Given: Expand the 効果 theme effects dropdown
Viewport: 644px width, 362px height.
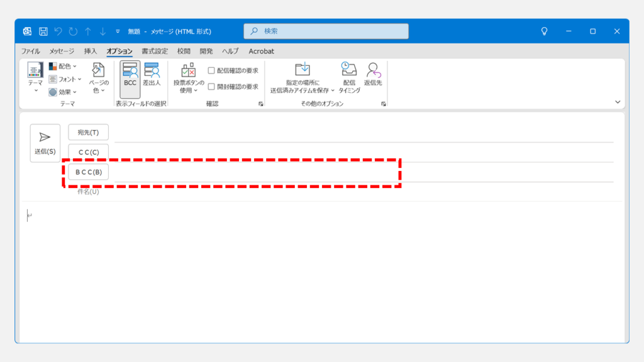Looking at the screenshot, I should coord(63,92).
